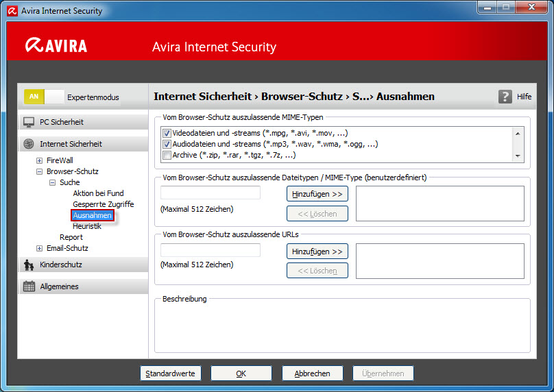Image resolution: width=554 pixels, height=392 pixels.
Task: Open the Kinderschutz section
Action: 84,265
